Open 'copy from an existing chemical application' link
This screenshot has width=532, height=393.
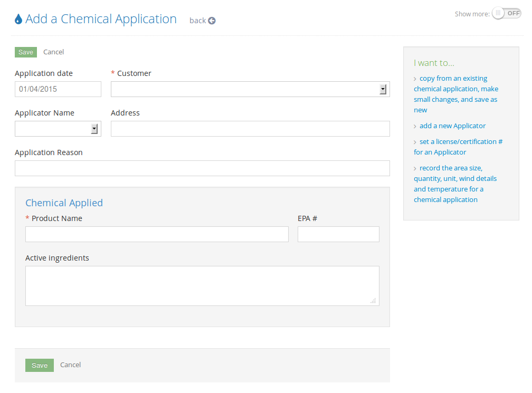(456, 94)
